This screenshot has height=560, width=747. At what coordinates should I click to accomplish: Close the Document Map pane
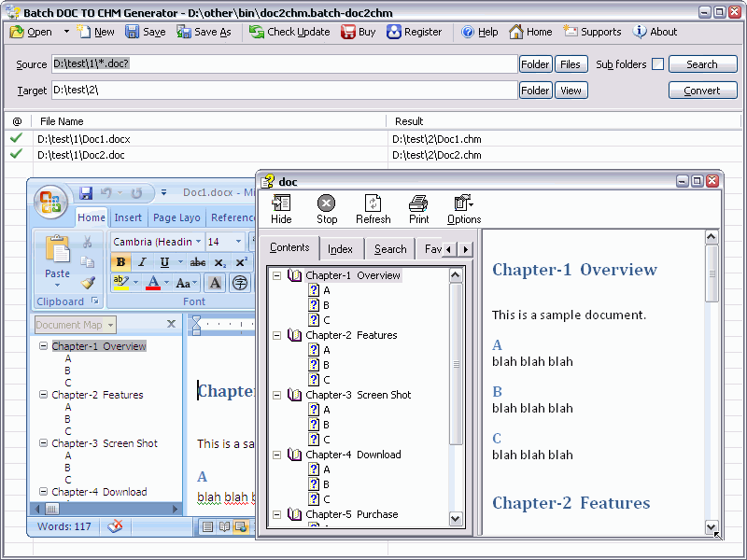(x=172, y=324)
